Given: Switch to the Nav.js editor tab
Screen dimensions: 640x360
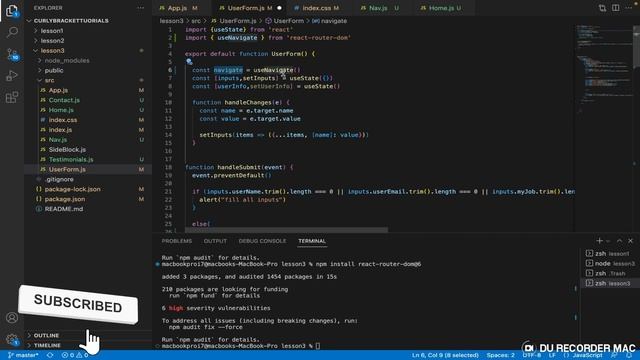Looking at the screenshot, I should pyautogui.click(x=383, y=8).
